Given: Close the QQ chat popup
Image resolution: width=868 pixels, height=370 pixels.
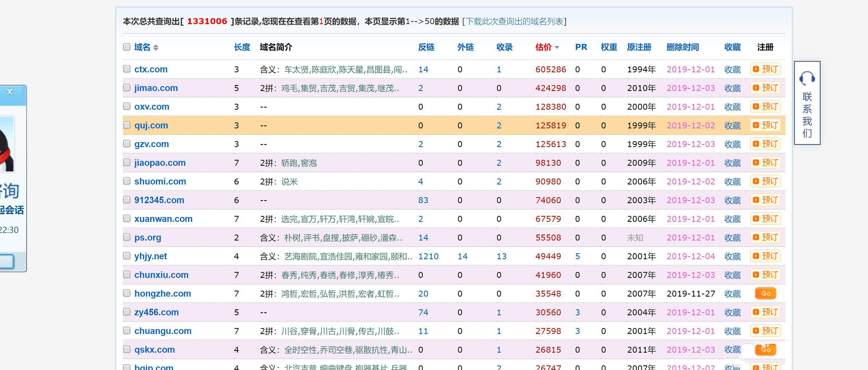Looking at the screenshot, I should point(10,92).
